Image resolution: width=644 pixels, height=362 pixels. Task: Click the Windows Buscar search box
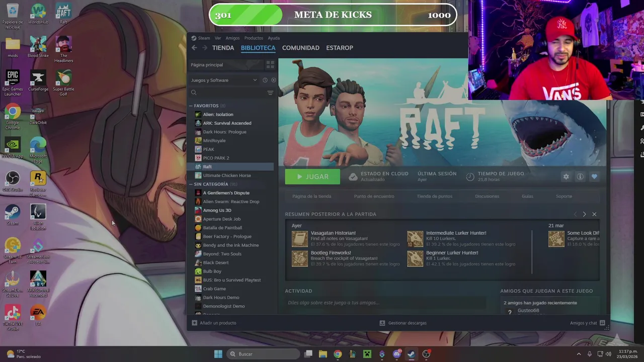coord(264,354)
